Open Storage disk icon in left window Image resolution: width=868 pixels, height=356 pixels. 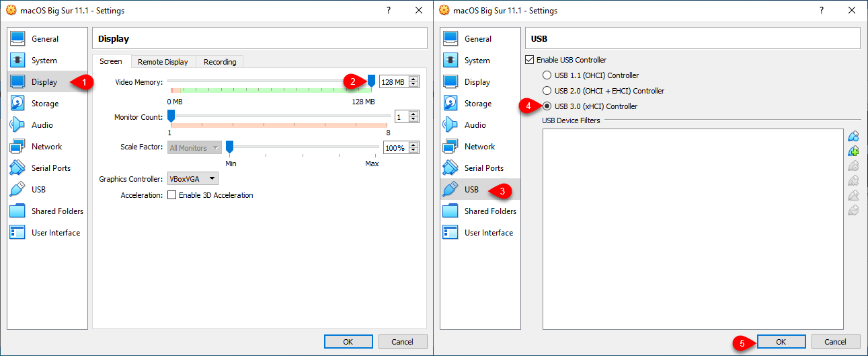coord(17,104)
